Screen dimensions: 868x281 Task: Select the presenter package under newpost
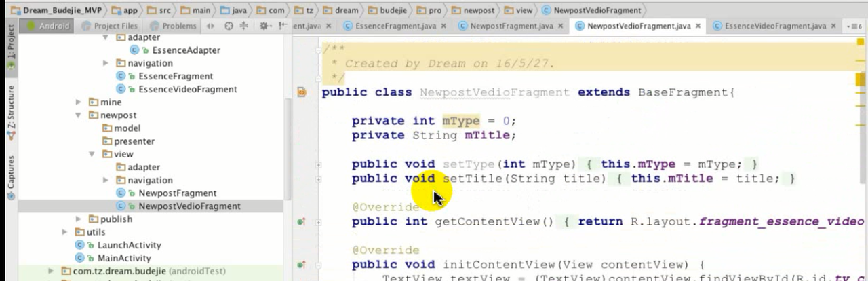coord(128,141)
